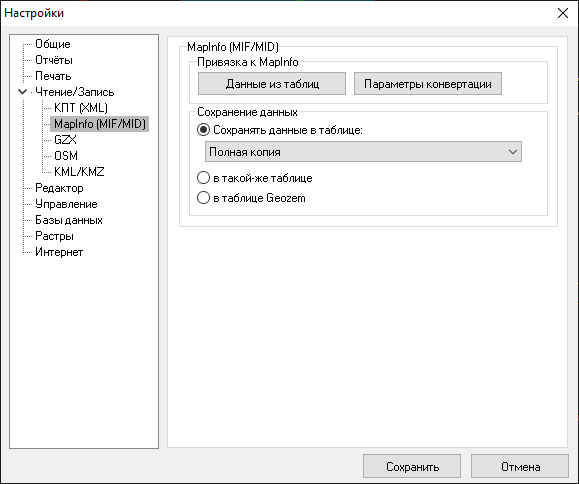Select KML/KMZ in the tree
The width and height of the screenshot is (579, 484).
[79, 172]
